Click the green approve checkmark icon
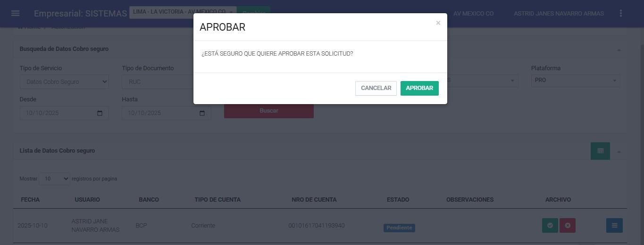The height and width of the screenshot is (245, 644). coord(550,226)
